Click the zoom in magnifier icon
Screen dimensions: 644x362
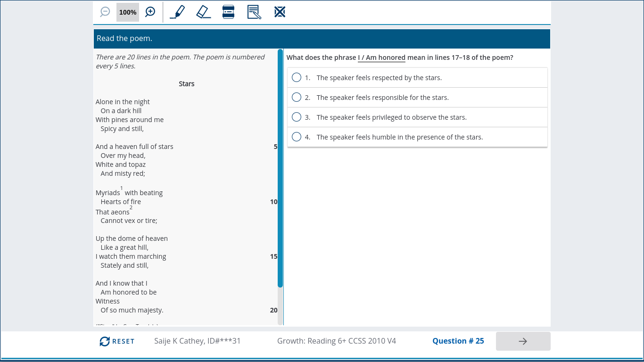150,12
